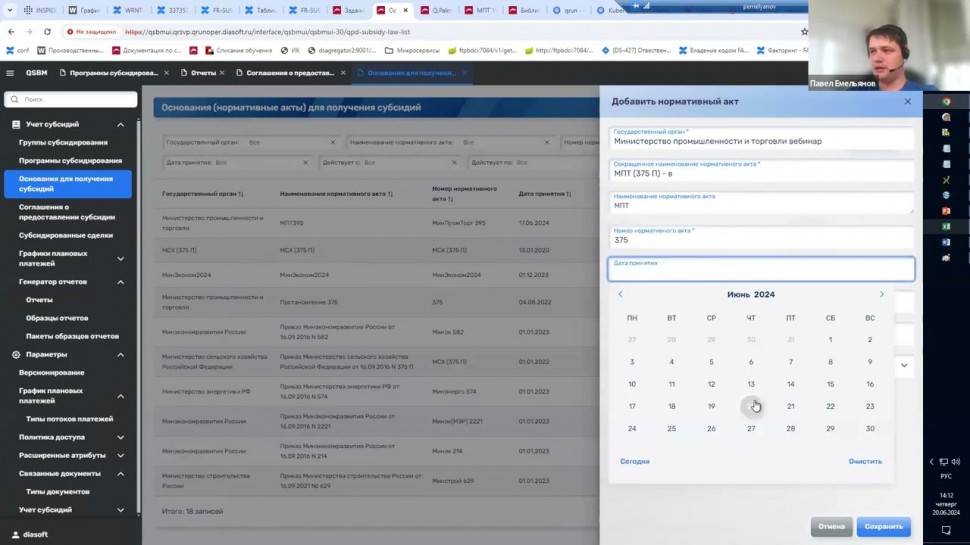Select June 21 in the calendar
Viewport: 970px width, 545px height.
[790, 406]
